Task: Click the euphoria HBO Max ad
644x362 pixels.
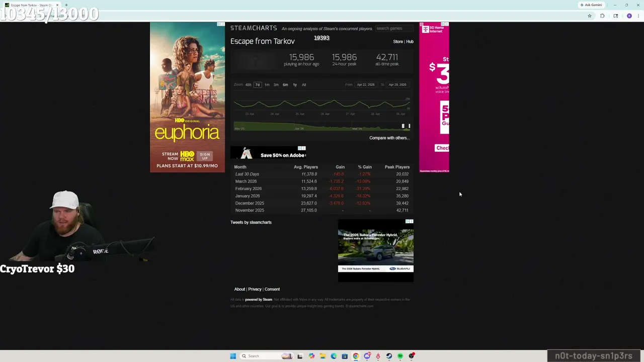Action: [187, 97]
